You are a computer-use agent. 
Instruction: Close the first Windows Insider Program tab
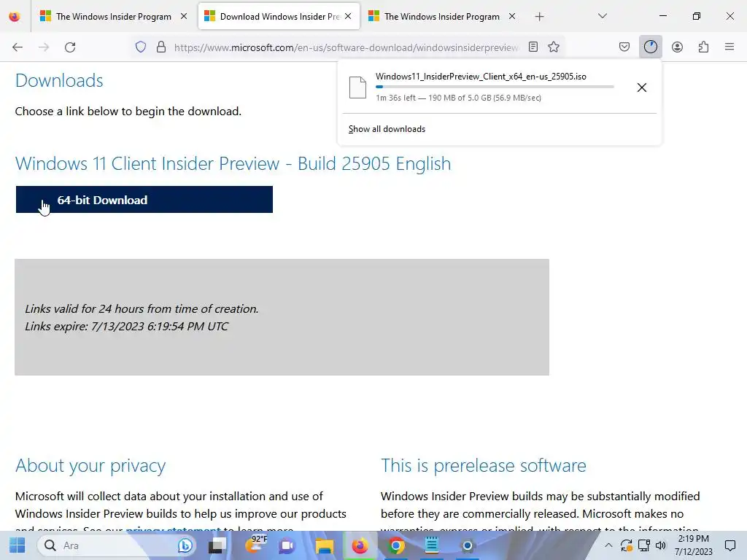point(184,16)
